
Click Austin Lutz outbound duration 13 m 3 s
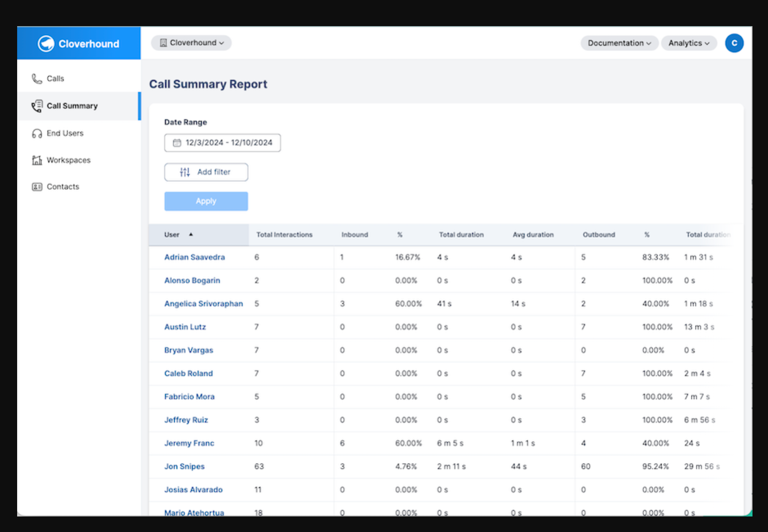[699, 327]
